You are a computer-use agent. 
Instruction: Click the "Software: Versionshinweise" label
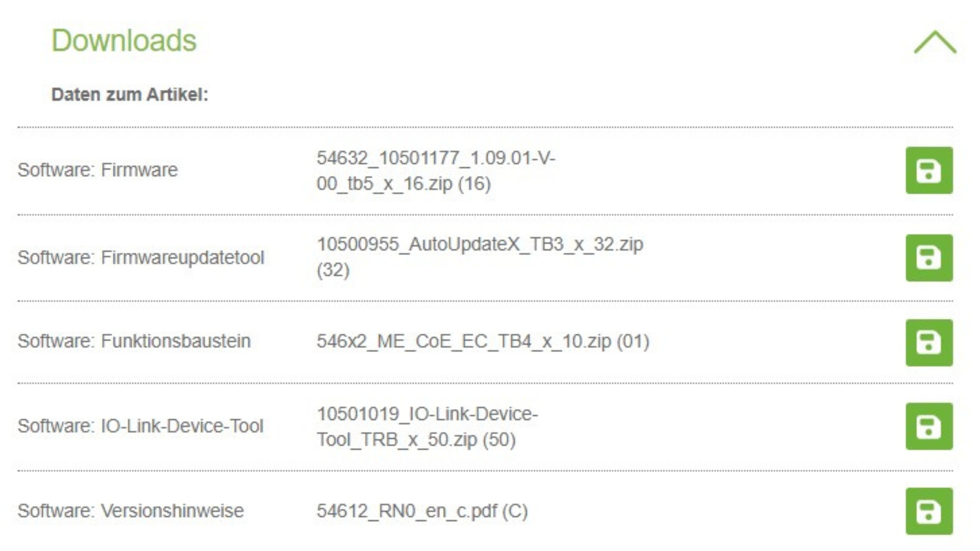(131, 511)
